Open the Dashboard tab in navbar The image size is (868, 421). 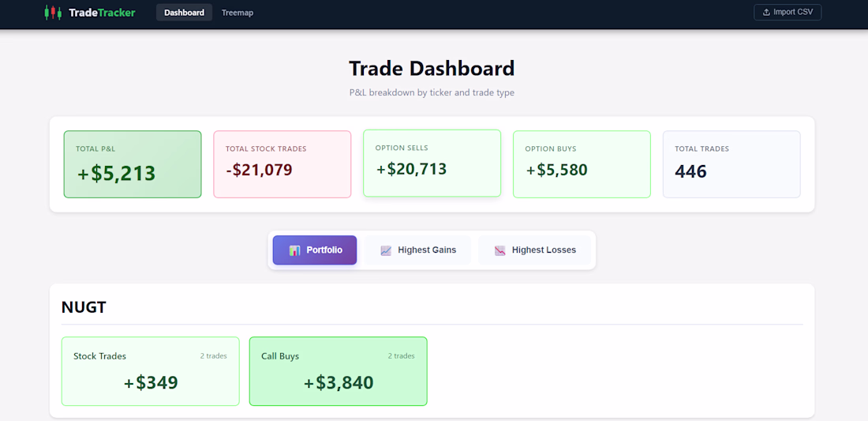(x=184, y=13)
